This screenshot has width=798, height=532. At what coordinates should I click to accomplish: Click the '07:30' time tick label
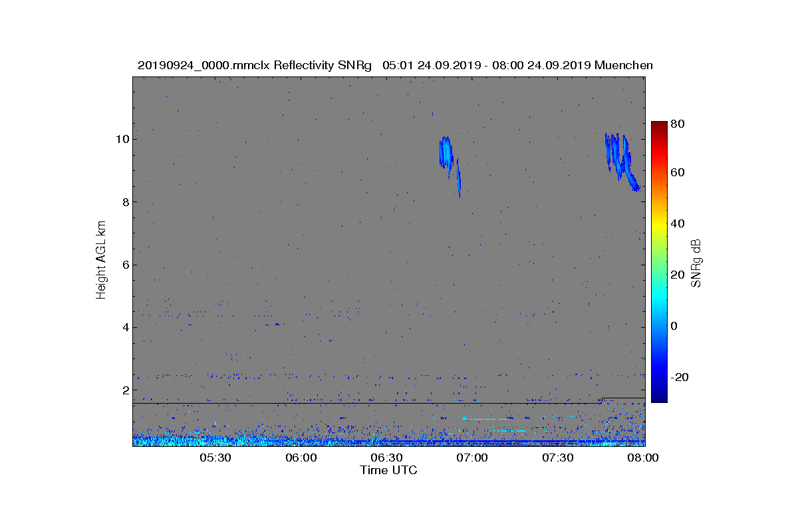pos(559,458)
